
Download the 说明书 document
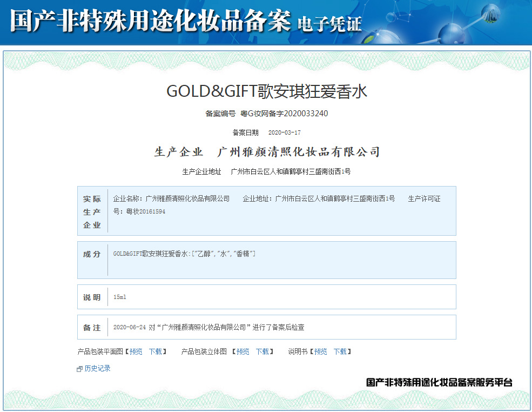[340, 351]
